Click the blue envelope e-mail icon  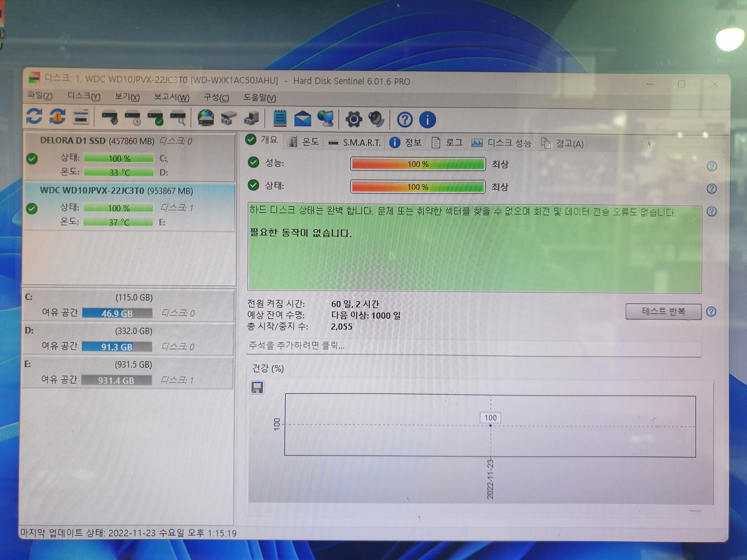303,119
